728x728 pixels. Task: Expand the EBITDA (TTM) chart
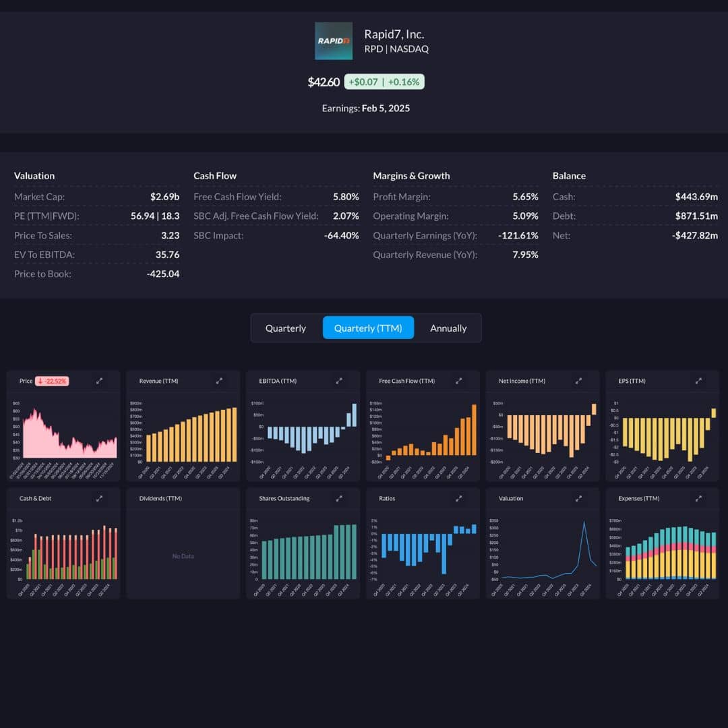339,381
